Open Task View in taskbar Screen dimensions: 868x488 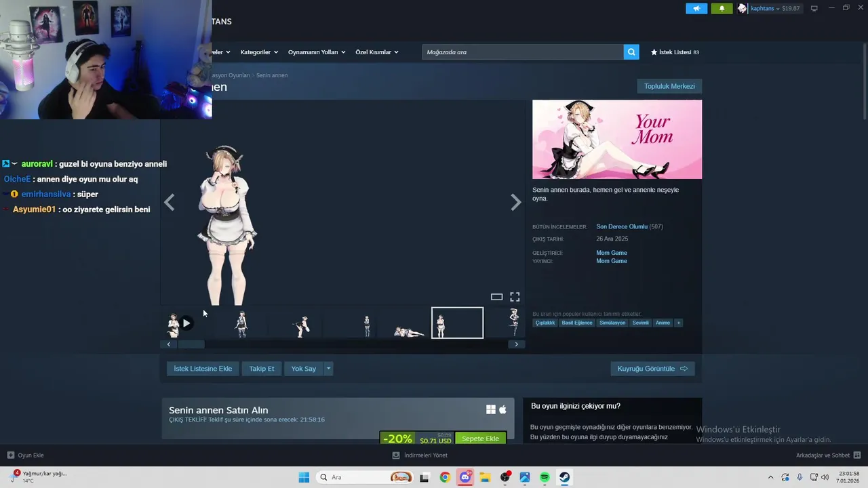(425, 477)
